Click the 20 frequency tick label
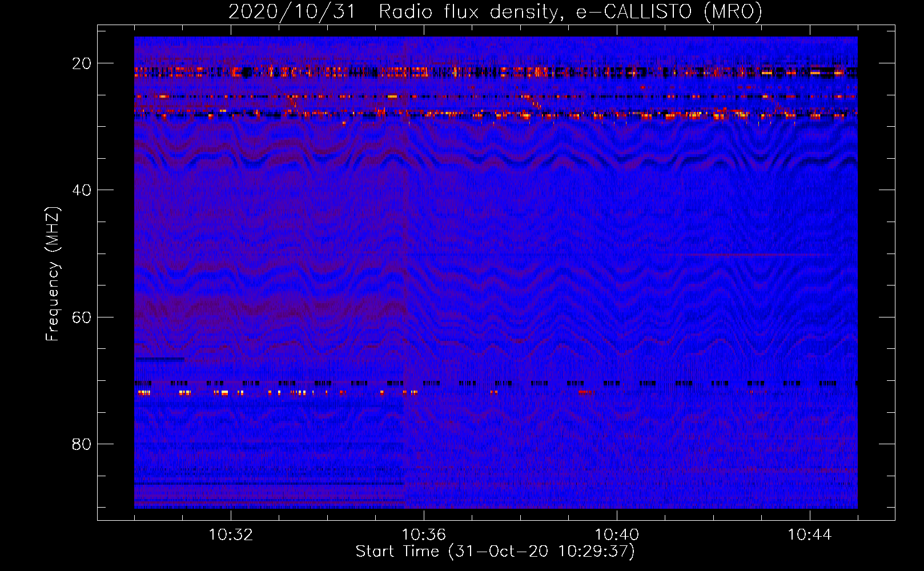 coord(82,63)
